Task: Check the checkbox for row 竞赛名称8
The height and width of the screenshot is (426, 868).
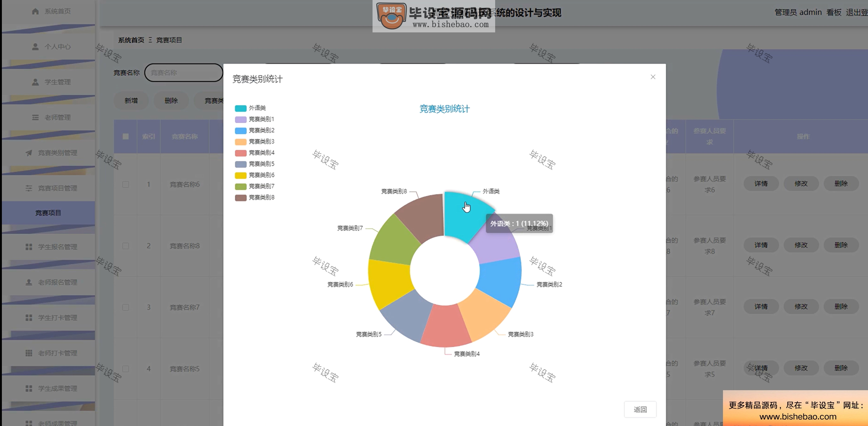Action: [x=126, y=246]
